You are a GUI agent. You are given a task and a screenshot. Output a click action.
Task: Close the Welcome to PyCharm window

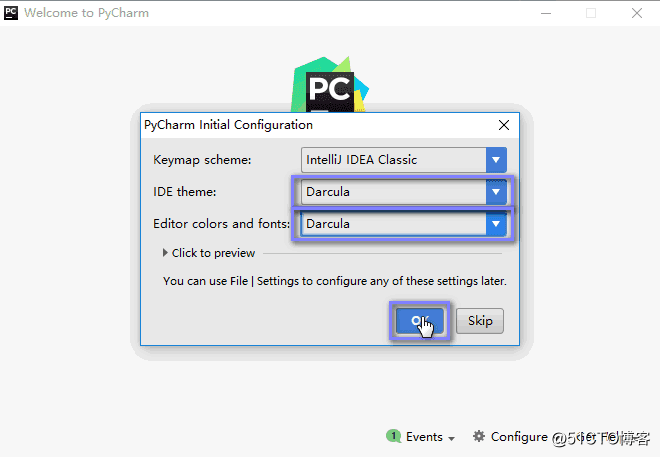tap(637, 13)
